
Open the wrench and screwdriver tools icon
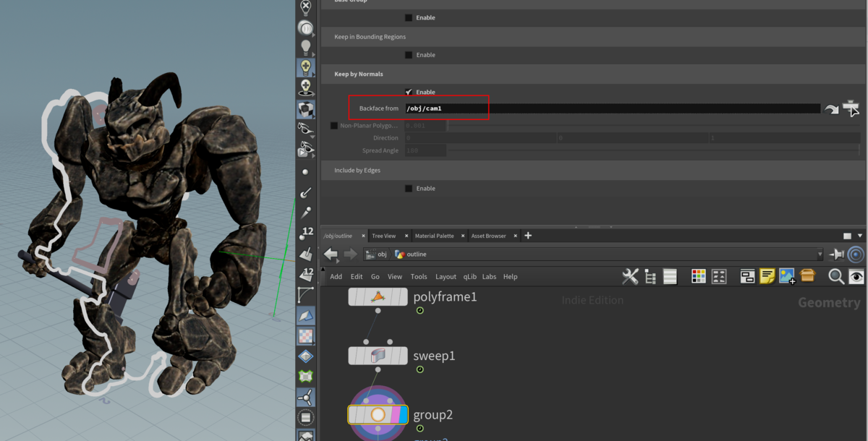[x=630, y=276]
